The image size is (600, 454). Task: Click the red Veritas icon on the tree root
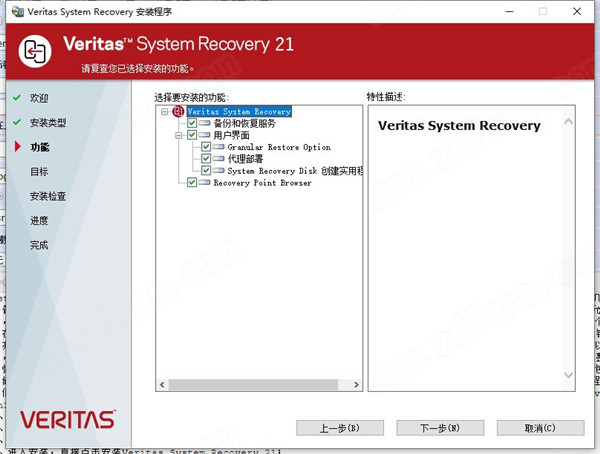[178, 111]
